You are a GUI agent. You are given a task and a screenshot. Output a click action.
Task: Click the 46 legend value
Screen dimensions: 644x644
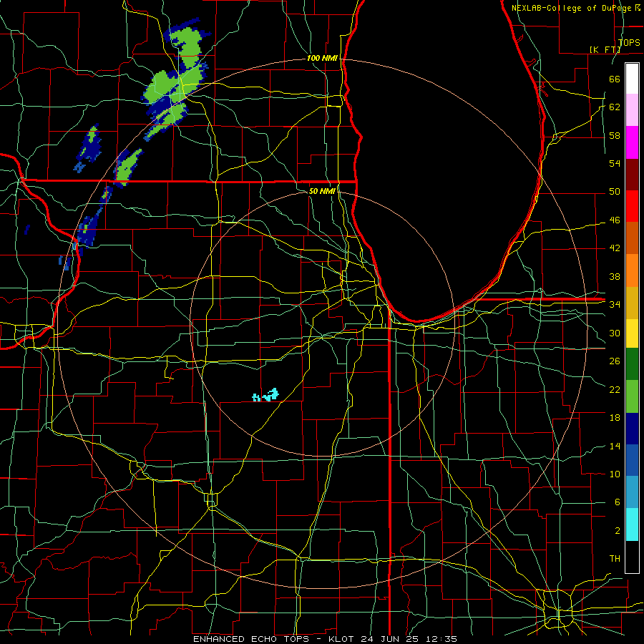615,220
